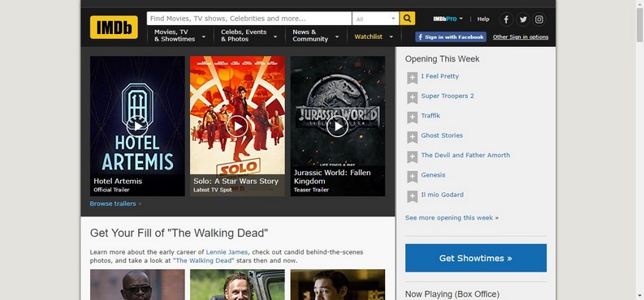Click the IMDb logo

click(114, 28)
